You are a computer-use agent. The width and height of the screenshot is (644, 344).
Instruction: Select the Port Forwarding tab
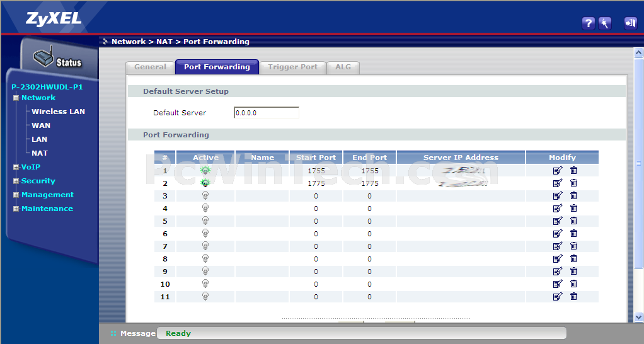point(217,67)
